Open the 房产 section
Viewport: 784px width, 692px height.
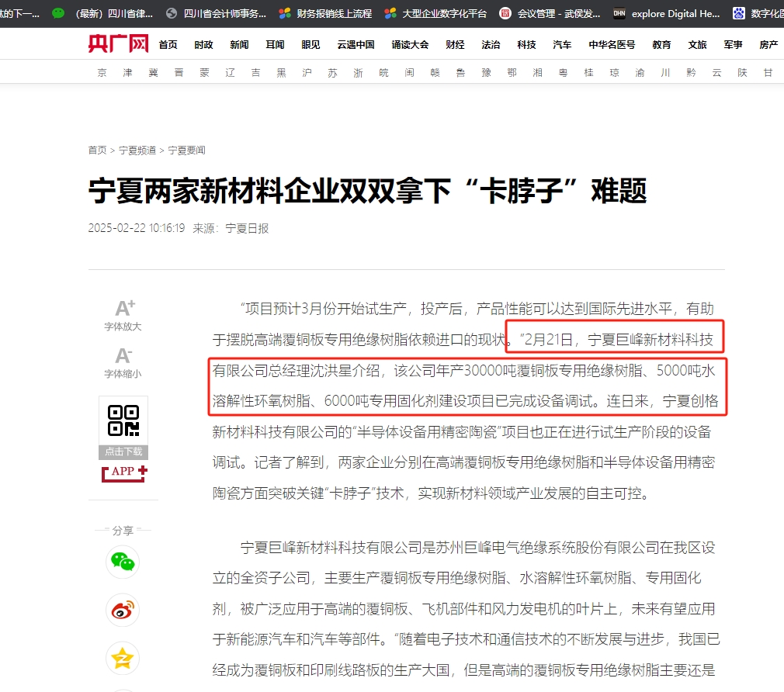click(768, 44)
